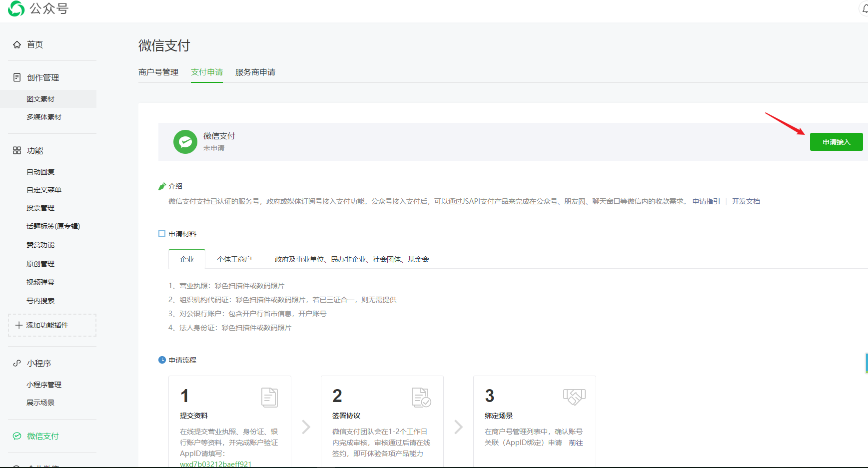Click the arrow between steps 1 and 2
The height and width of the screenshot is (468, 868).
pyautogui.click(x=306, y=427)
